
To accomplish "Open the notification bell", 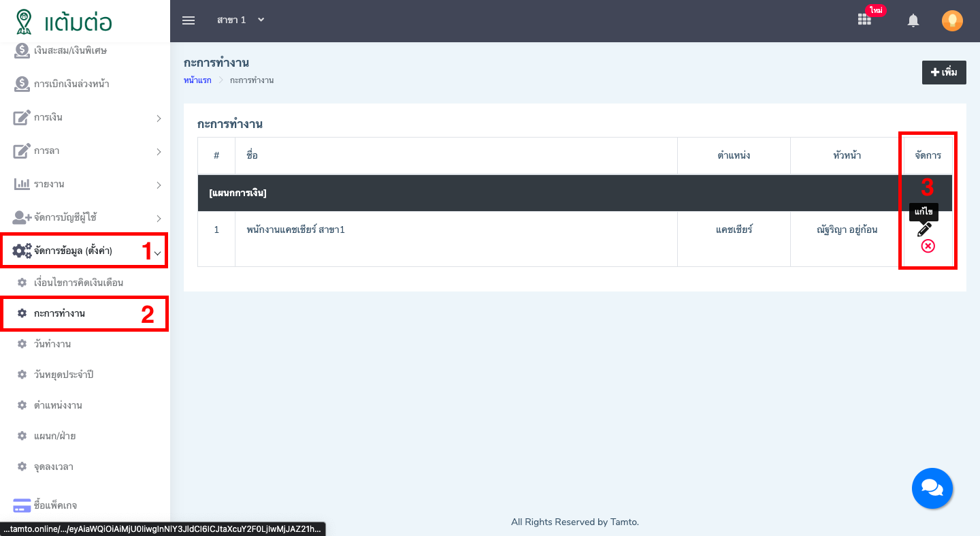I will [x=913, y=20].
